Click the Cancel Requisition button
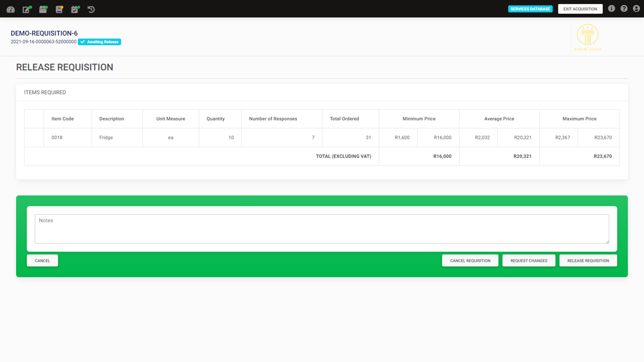Screen dimensions: 644x362 coord(470,260)
